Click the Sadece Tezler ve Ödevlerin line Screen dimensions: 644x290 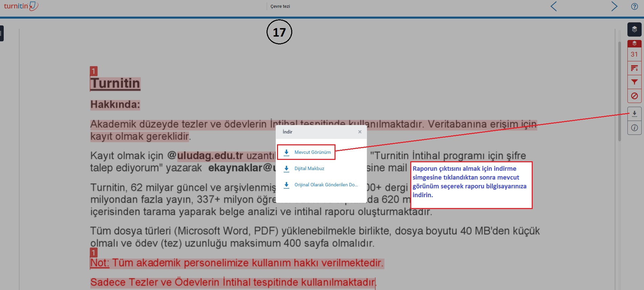[233, 282]
